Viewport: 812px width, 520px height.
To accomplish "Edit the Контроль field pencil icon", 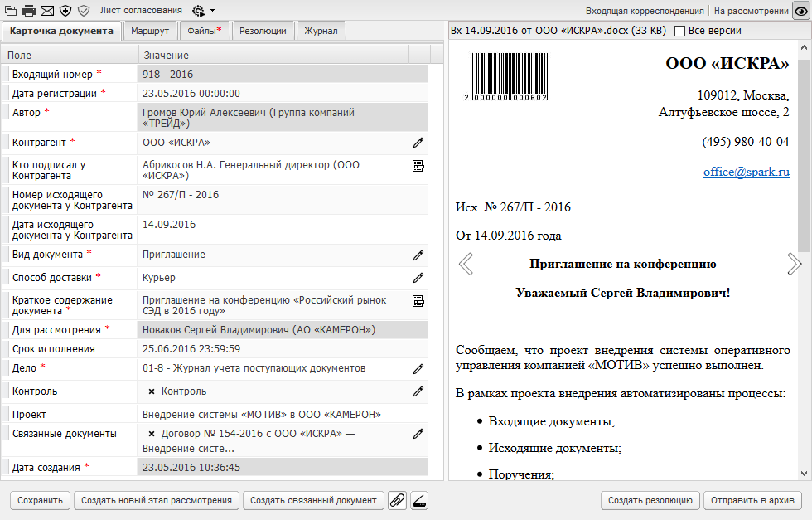I will pos(418,391).
